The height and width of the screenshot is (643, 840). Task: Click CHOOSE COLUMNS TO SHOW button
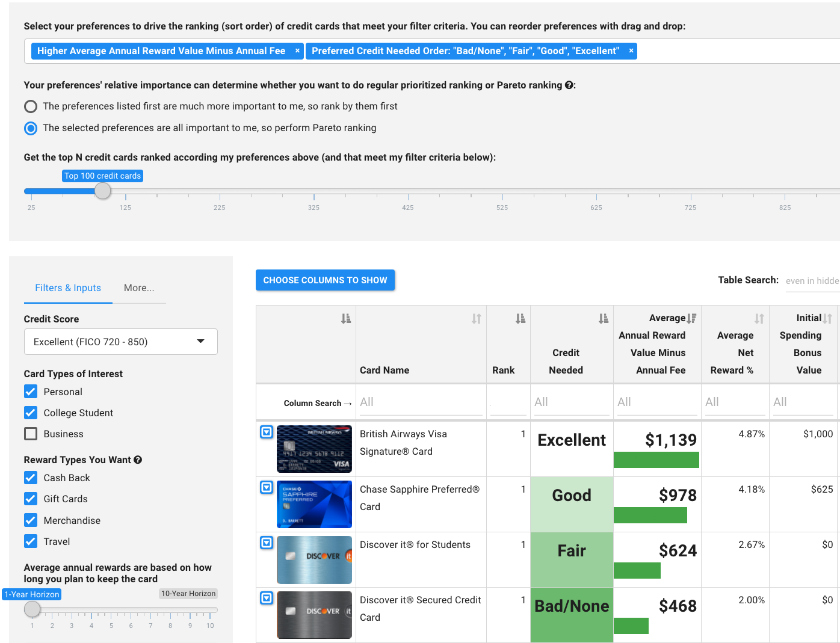pyautogui.click(x=325, y=280)
